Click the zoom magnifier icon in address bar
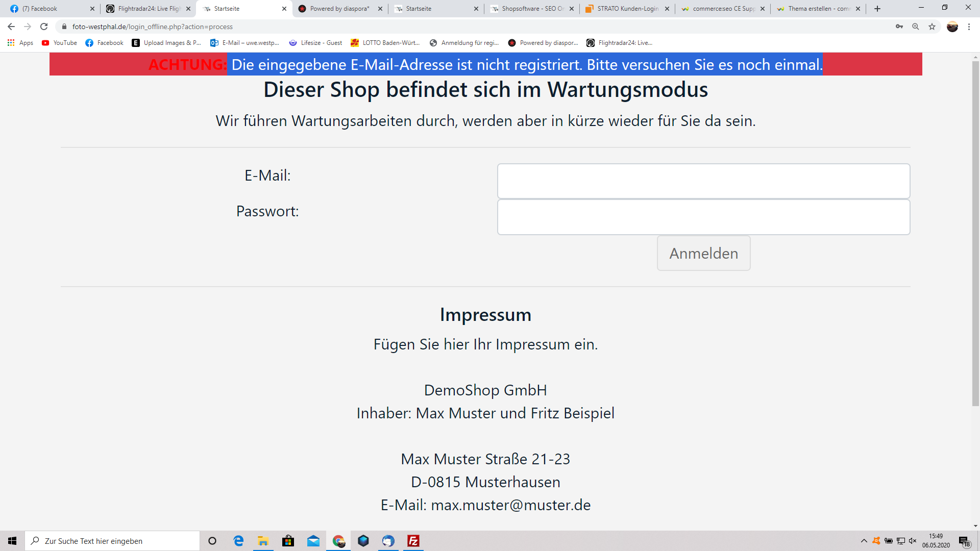Image resolution: width=980 pixels, height=551 pixels. 916,27
